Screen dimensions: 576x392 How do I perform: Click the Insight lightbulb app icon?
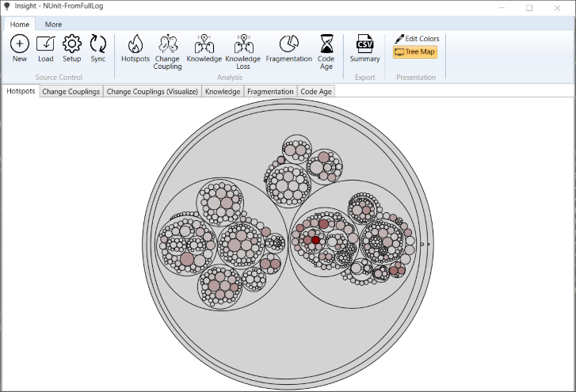6,6
